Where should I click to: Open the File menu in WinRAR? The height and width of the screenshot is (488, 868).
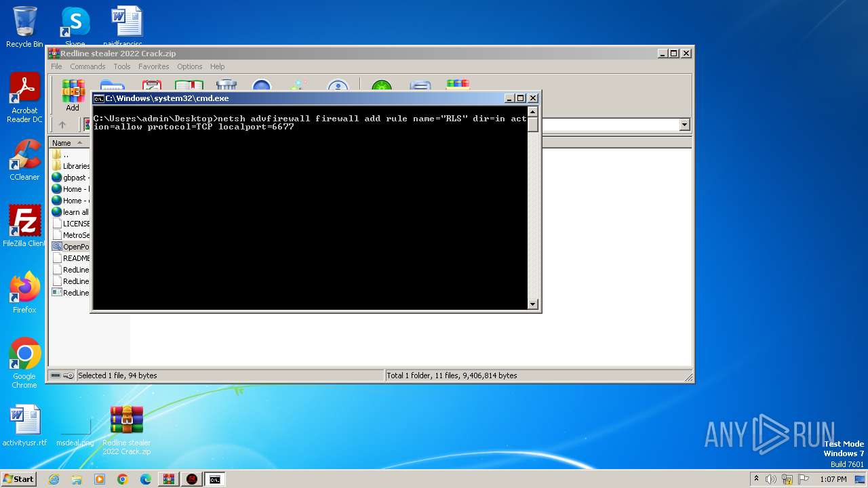(56, 66)
